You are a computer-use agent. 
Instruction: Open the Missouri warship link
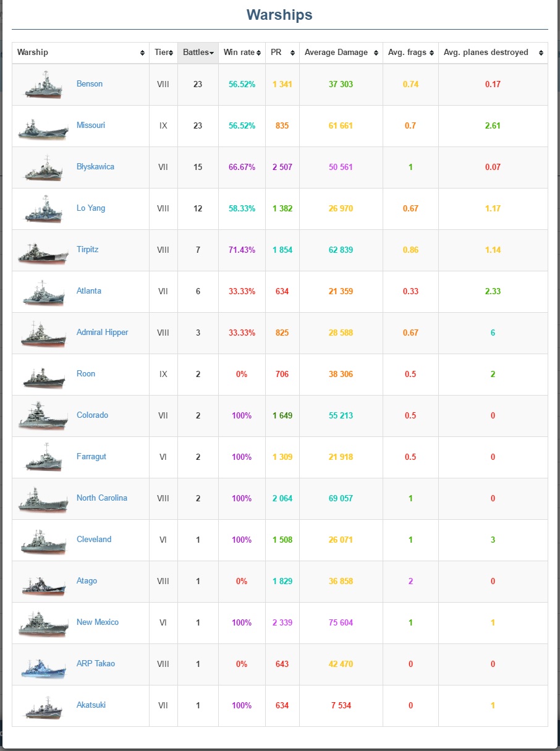click(91, 125)
